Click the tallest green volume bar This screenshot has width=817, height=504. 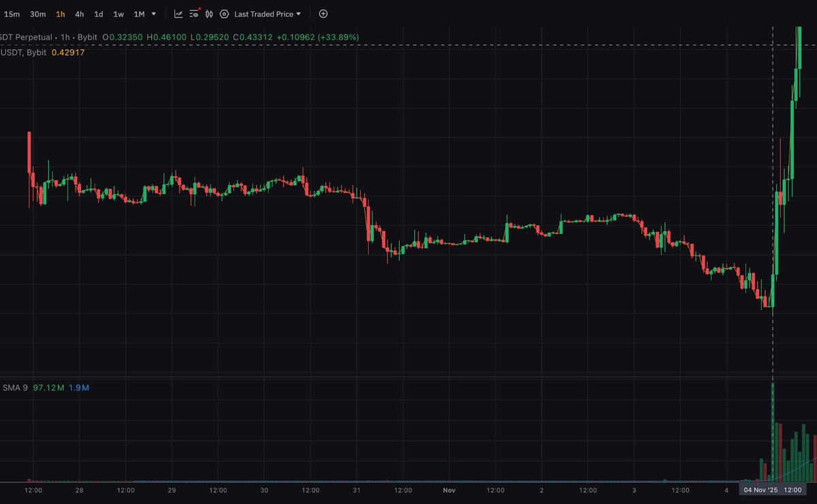[773, 432]
